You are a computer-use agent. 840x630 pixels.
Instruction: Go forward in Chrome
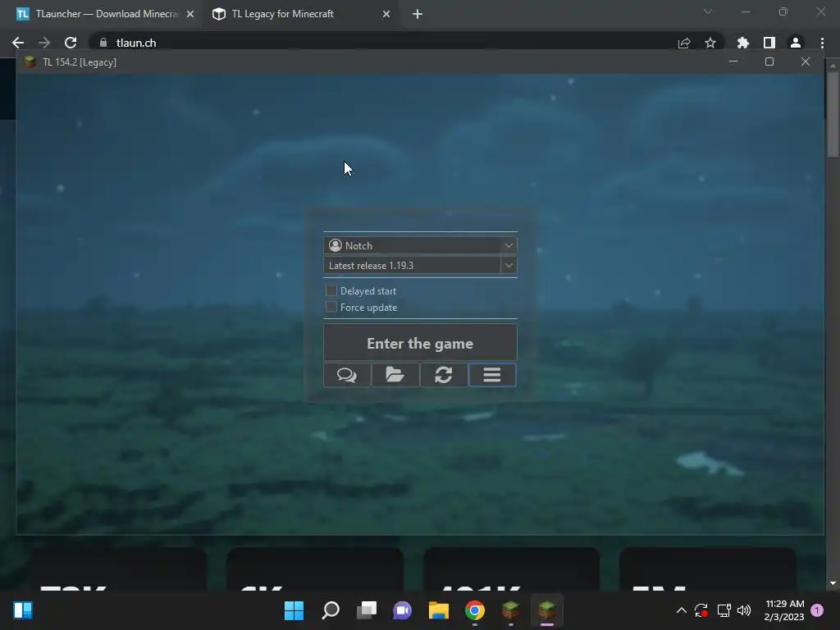(44, 43)
